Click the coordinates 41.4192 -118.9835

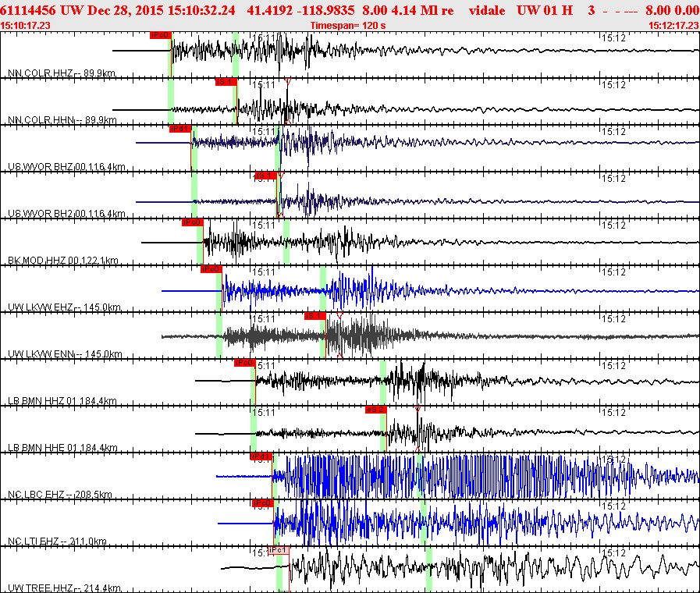coord(301,10)
